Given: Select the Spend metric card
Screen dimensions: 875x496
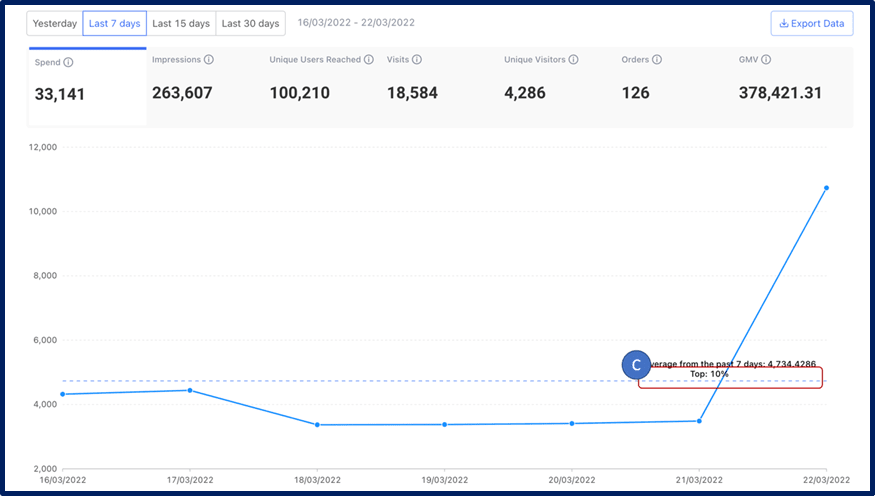Looking at the screenshot, I should pyautogui.click(x=87, y=86).
